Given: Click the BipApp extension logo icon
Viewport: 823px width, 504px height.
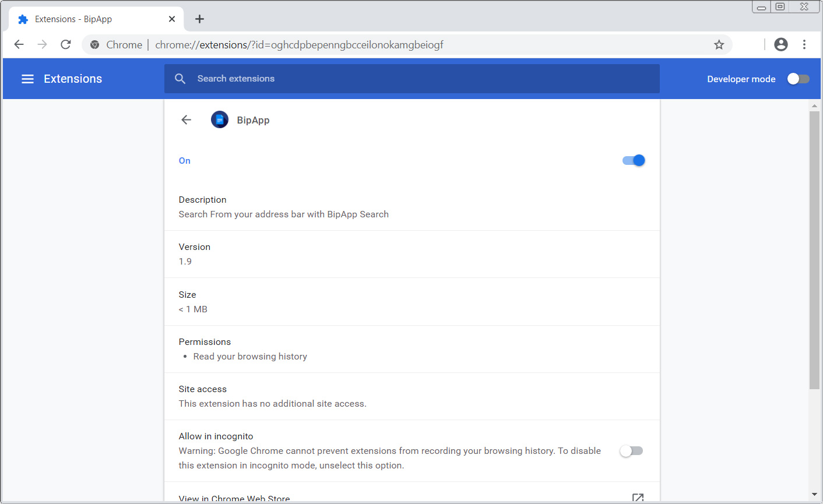Looking at the screenshot, I should 220,120.
